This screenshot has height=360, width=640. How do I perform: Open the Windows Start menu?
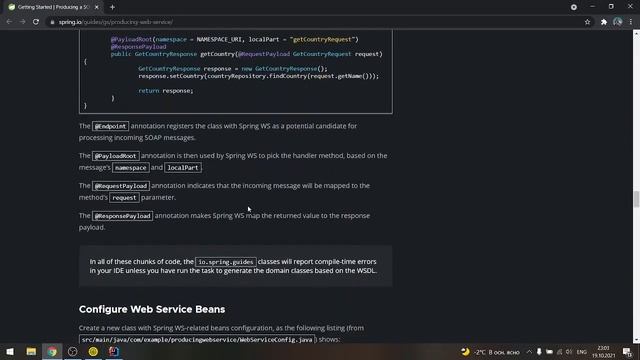[10, 351]
